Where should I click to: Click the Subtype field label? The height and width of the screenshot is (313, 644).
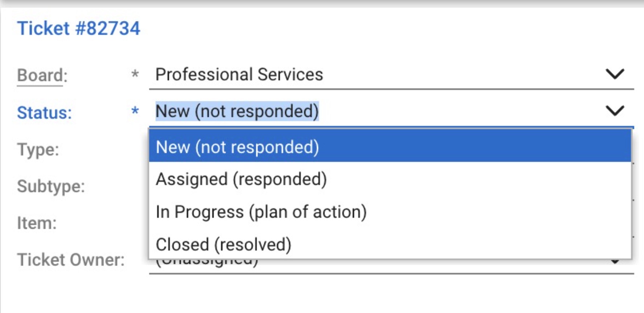(x=51, y=186)
